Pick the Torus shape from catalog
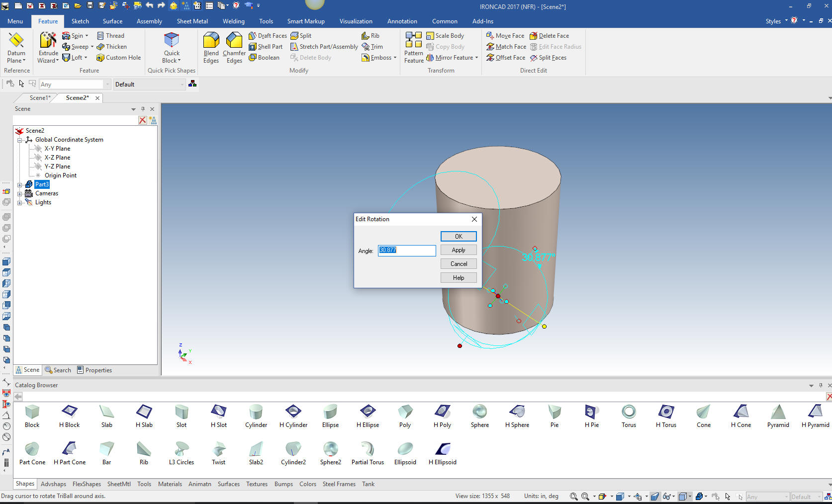This screenshot has height=504, width=832. point(629,412)
